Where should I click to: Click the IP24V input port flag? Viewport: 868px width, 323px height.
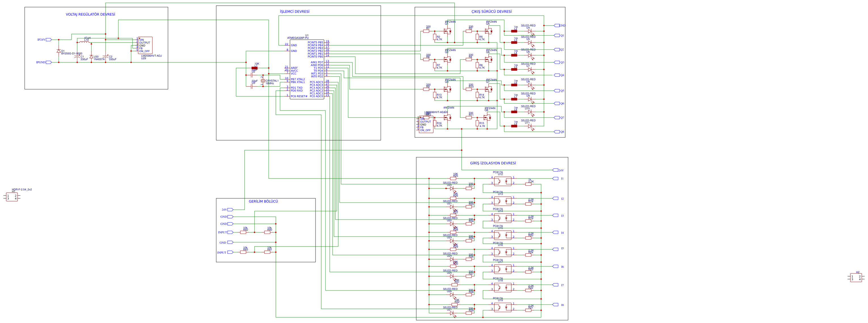[x=48, y=40]
